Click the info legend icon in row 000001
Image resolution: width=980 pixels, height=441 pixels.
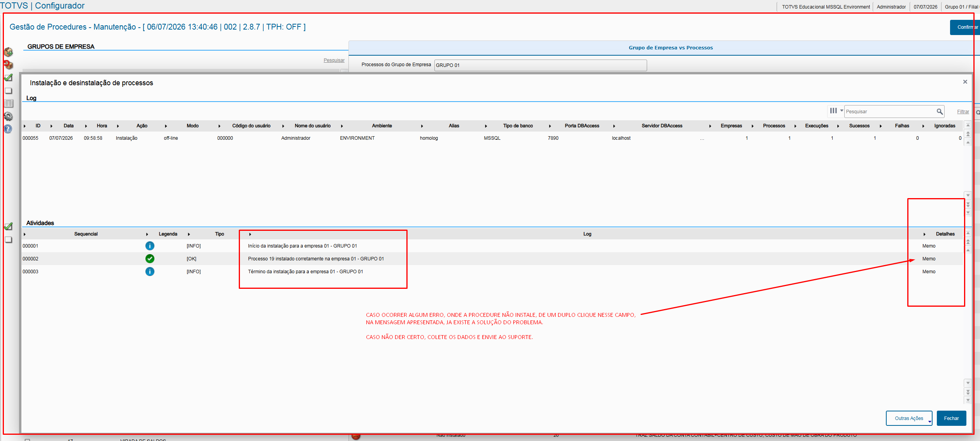coord(150,246)
